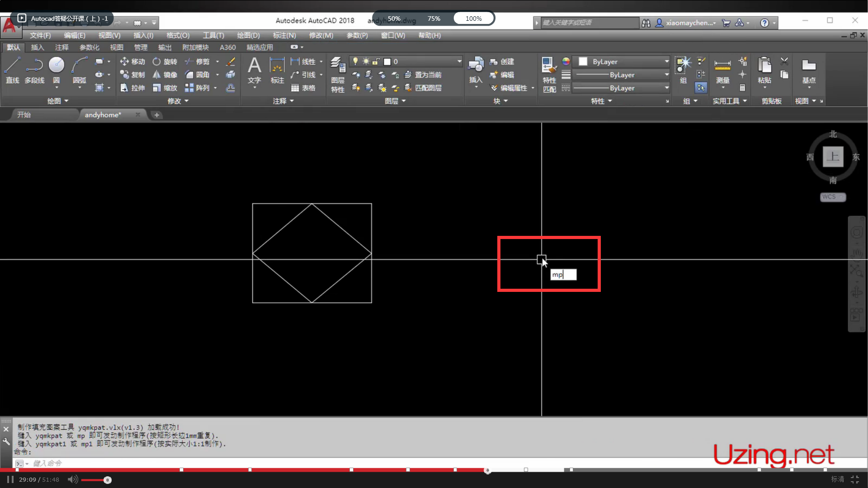Select the 75% zoom scale option

(x=434, y=19)
